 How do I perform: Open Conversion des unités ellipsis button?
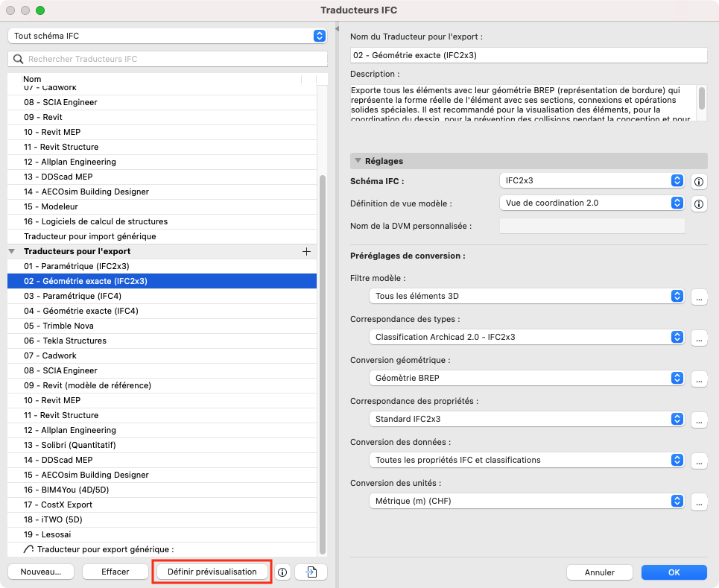[x=698, y=502]
